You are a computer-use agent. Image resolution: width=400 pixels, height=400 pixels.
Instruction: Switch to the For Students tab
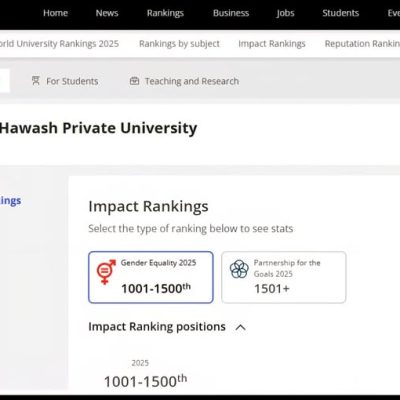click(x=65, y=81)
